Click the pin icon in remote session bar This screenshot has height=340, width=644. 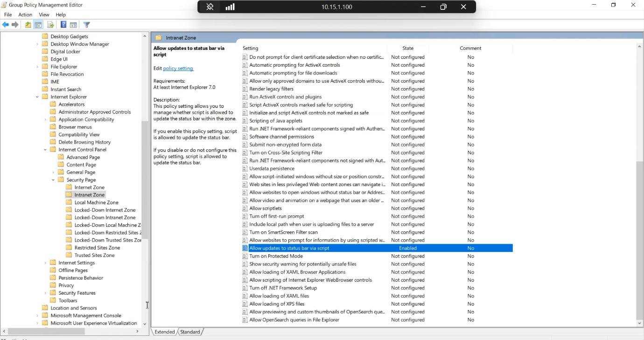210,7
